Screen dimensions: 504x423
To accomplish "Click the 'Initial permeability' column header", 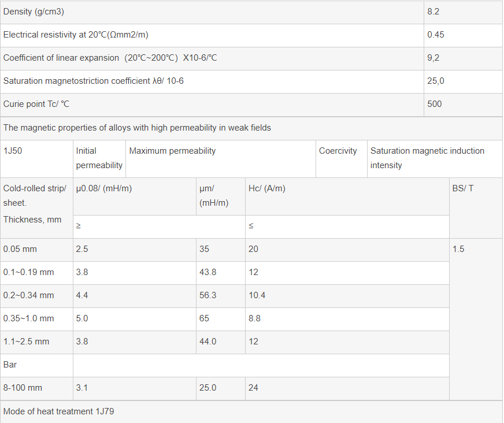I will tap(99, 158).
